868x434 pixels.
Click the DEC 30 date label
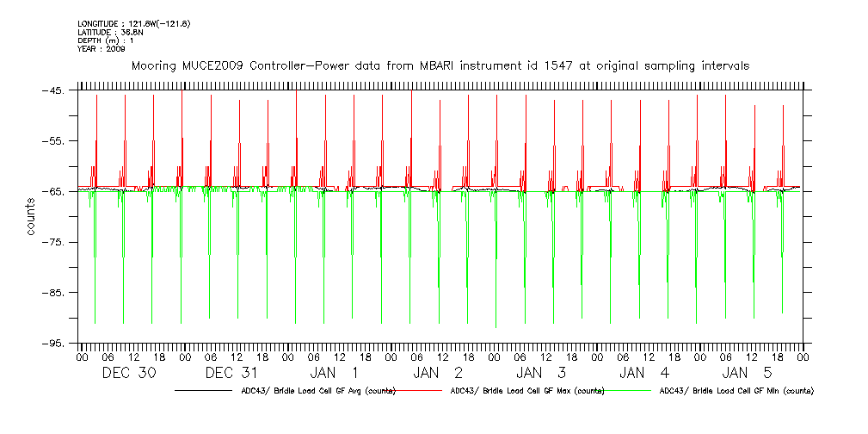click(129, 373)
